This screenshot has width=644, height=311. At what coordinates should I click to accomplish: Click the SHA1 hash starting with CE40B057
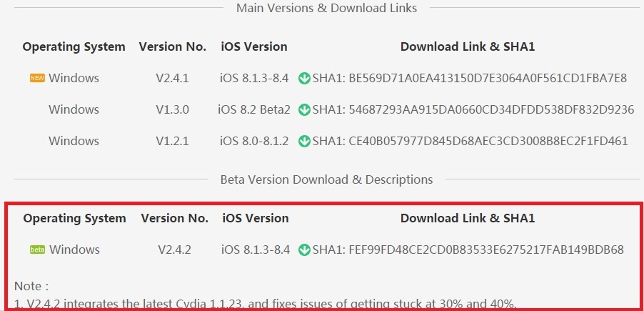click(x=488, y=141)
